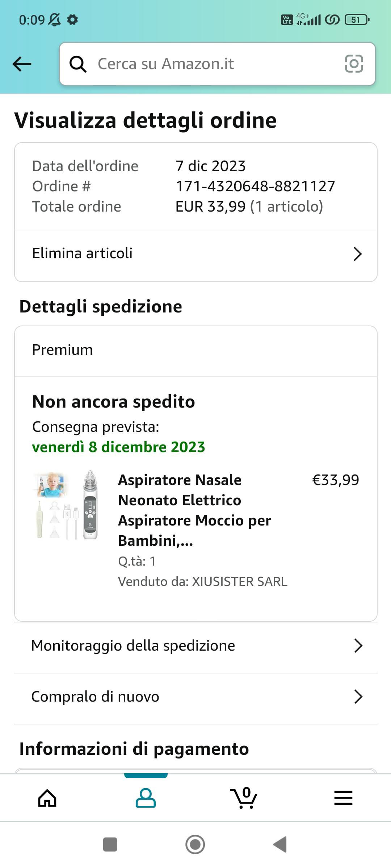Open the Aspiratore Nasale product title link
391x868 pixels.
pyautogui.click(x=195, y=510)
